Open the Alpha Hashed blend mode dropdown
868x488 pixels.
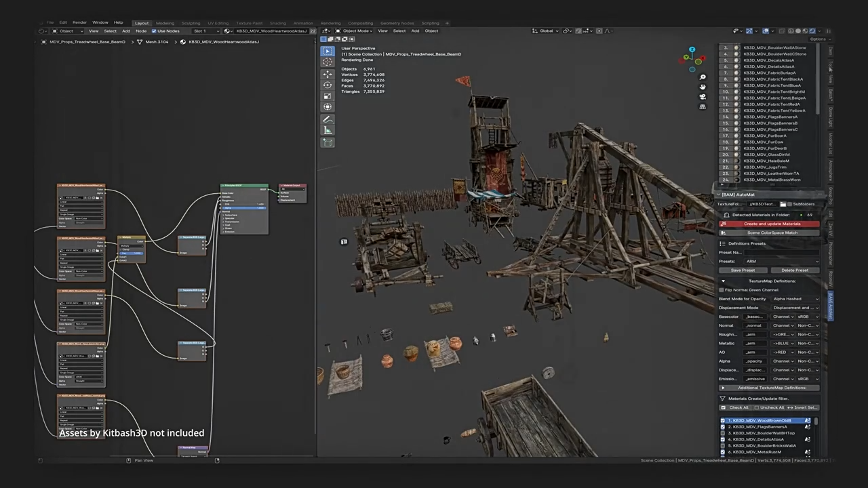tap(795, 299)
